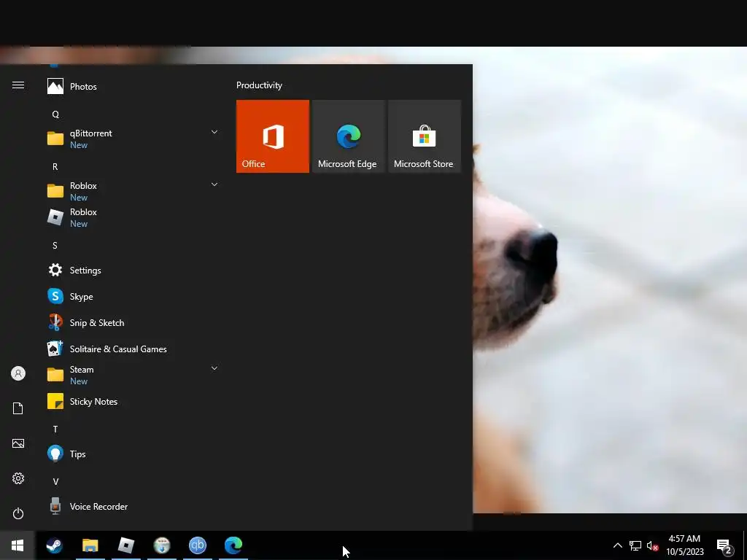Open the Roblox folder entry
This screenshot has width=747, height=560.
pos(133,191)
